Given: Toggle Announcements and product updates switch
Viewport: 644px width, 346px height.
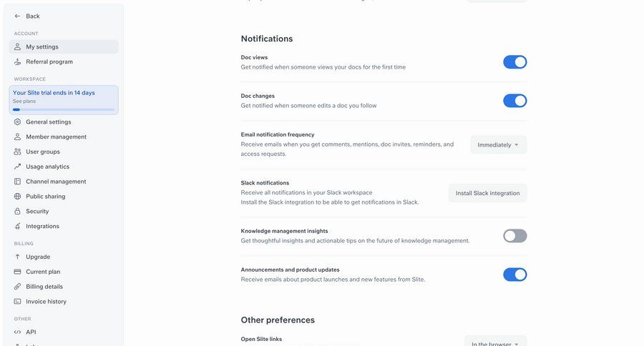Looking at the screenshot, I should [x=514, y=275].
